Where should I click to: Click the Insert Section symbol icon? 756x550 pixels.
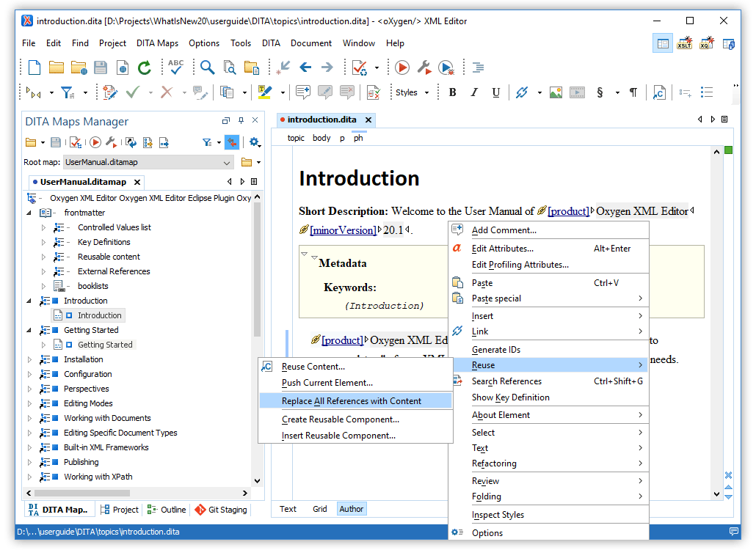(600, 92)
